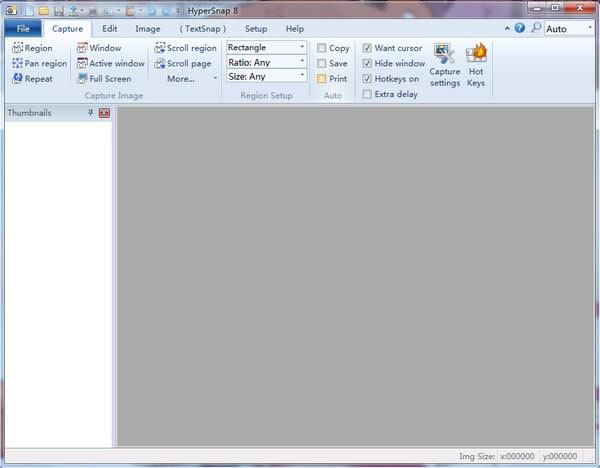Screen dimensions: 600x468
Task: Open Capture settings
Action: pyautogui.click(x=445, y=65)
